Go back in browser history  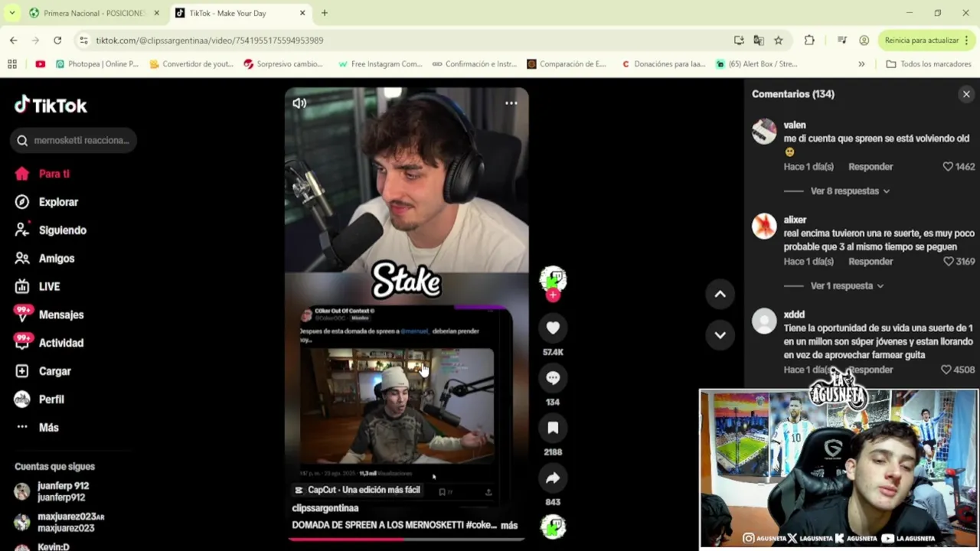pyautogui.click(x=14, y=41)
